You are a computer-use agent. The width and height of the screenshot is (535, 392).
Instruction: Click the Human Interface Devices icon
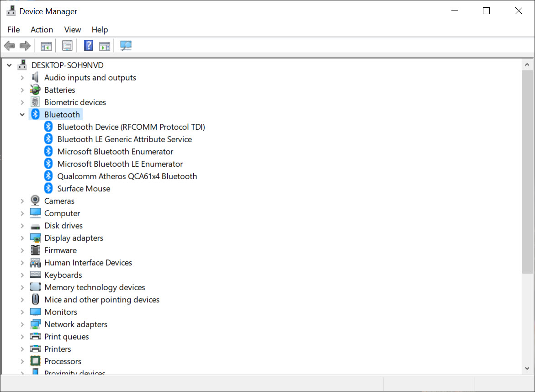point(35,262)
